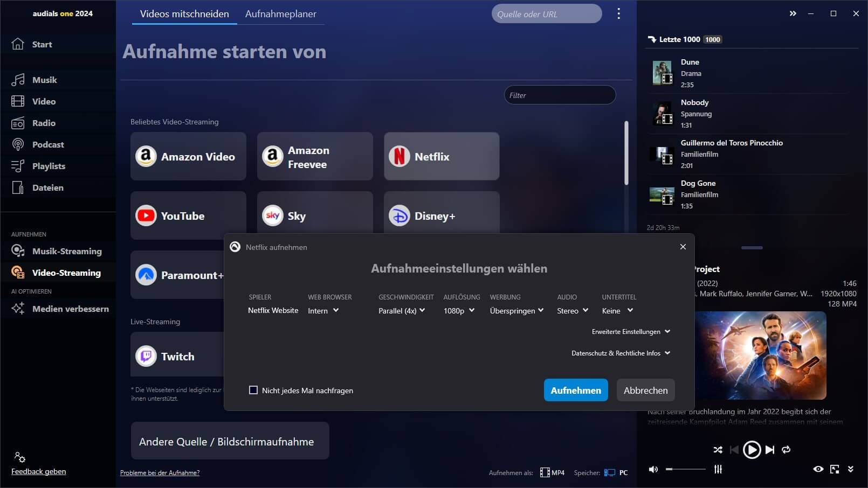Toggle the eye visibility icon in player

click(818, 469)
